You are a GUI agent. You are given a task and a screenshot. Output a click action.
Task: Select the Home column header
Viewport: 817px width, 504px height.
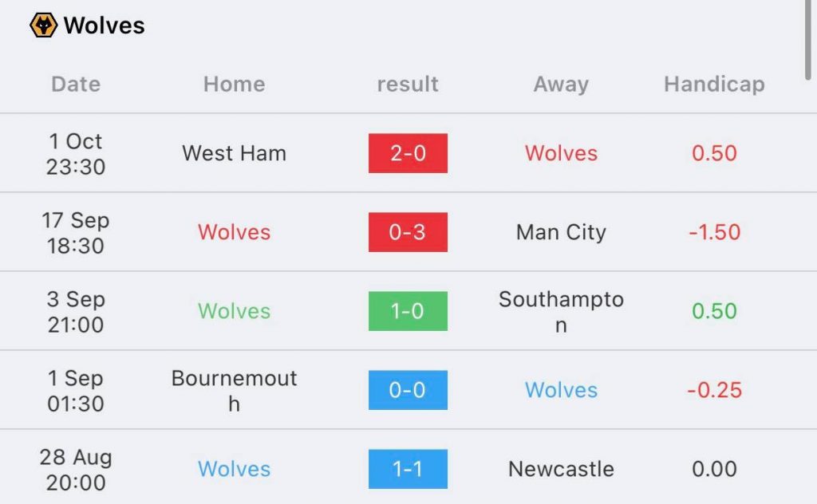pos(234,84)
